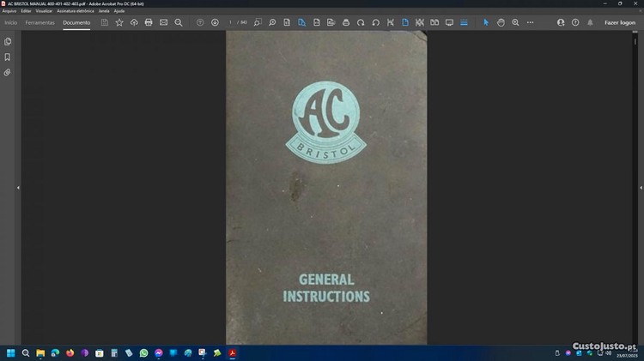
Task: Click the upload to cloud icon
Action: 134,22
